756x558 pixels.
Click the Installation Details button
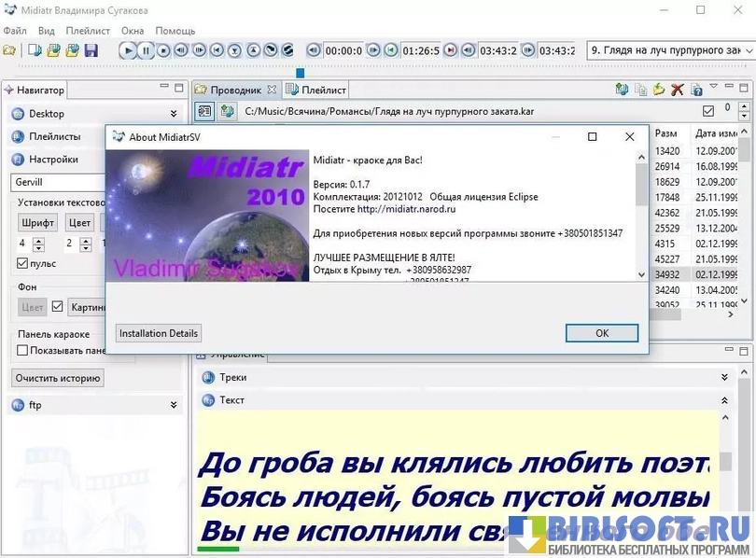[x=159, y=333]
